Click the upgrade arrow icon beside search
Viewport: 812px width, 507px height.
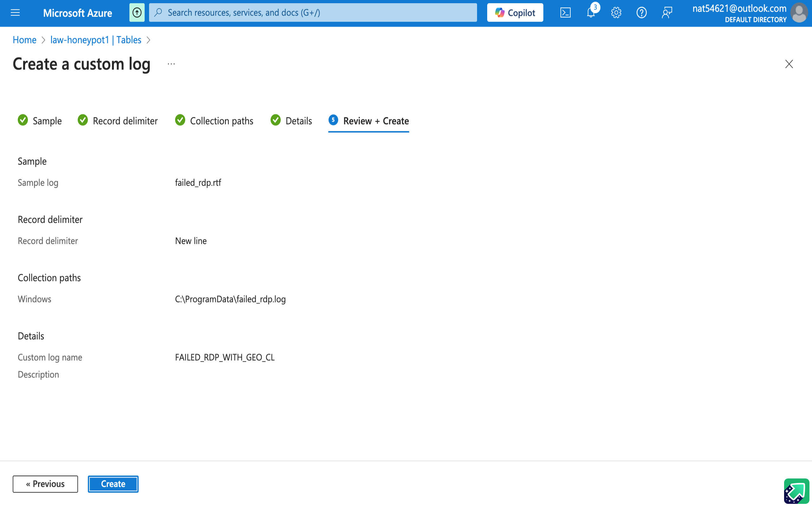point(137,13)
